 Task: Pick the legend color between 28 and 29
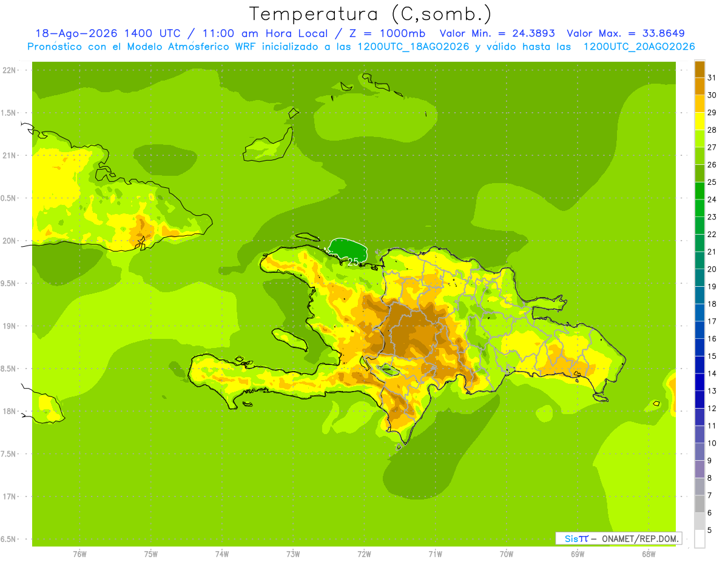coord(699,121)
